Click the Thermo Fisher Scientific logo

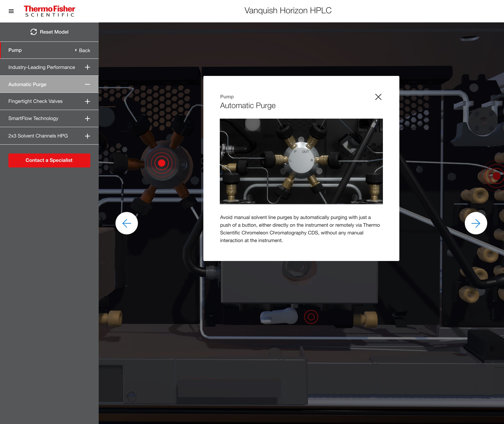[49, 11]
